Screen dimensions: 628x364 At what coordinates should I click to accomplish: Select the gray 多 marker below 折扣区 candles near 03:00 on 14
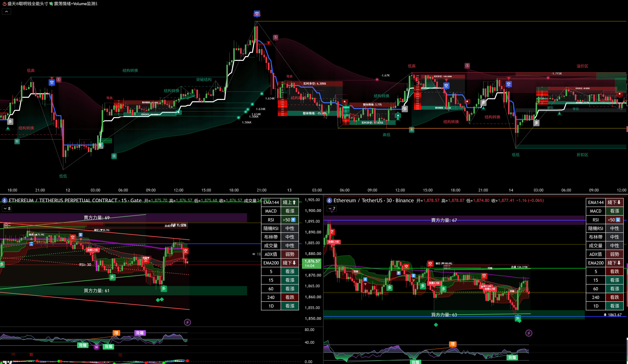pyautogui.click(x=536, y=123)
